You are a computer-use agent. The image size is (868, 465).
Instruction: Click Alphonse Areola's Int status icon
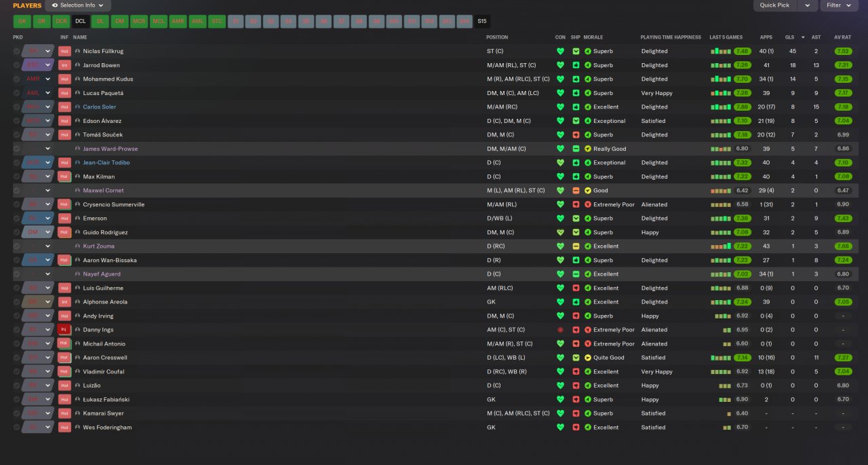(64, 302)
